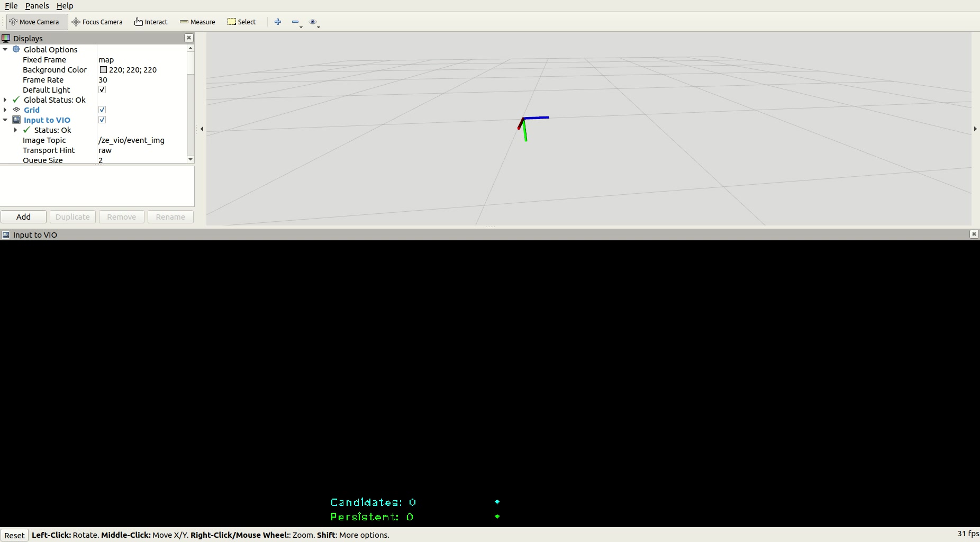Choose the Interact tool
Viewport: 980px width, 542px height.
151,22
